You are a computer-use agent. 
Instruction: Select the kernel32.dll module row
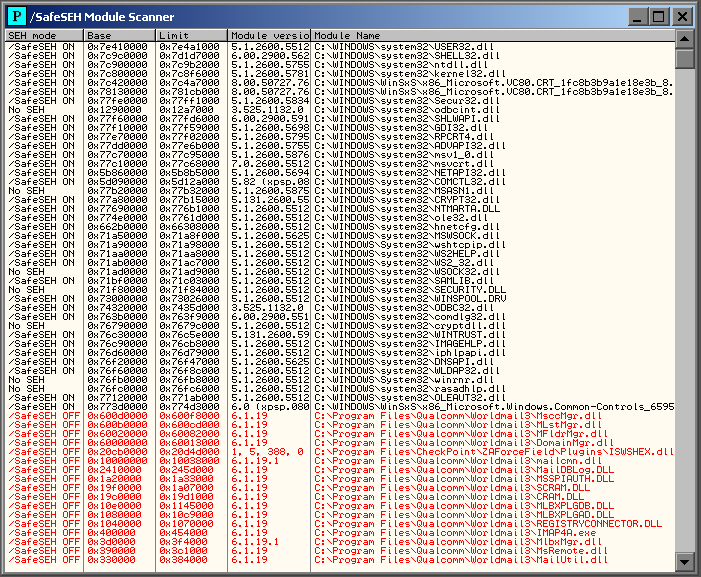340,73
